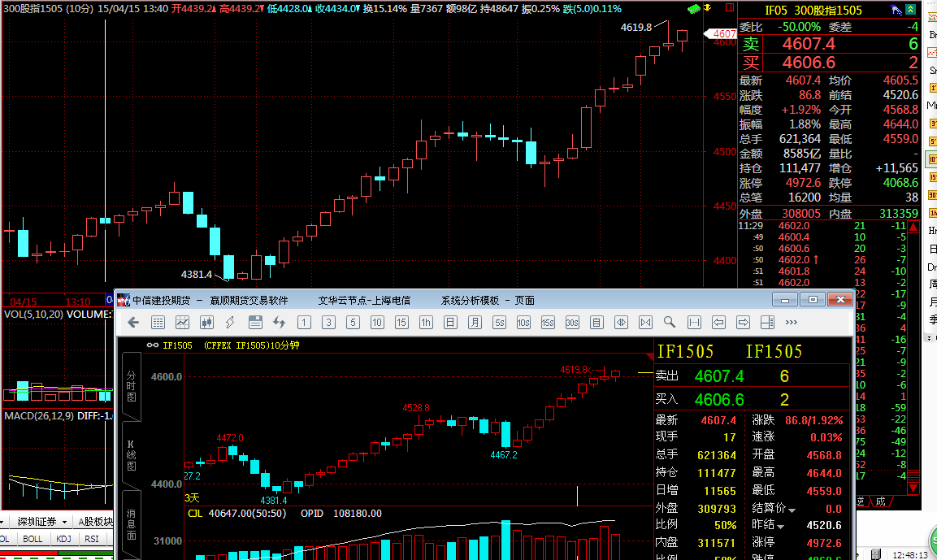
Task: Toggle the 5s tick period
Action: (499, 323)
